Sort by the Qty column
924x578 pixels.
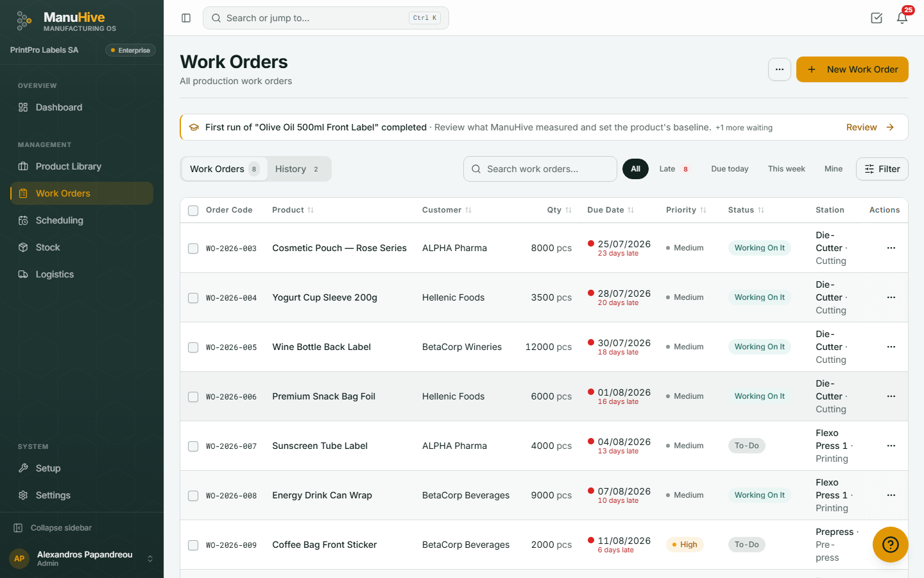tap(560, 210)
